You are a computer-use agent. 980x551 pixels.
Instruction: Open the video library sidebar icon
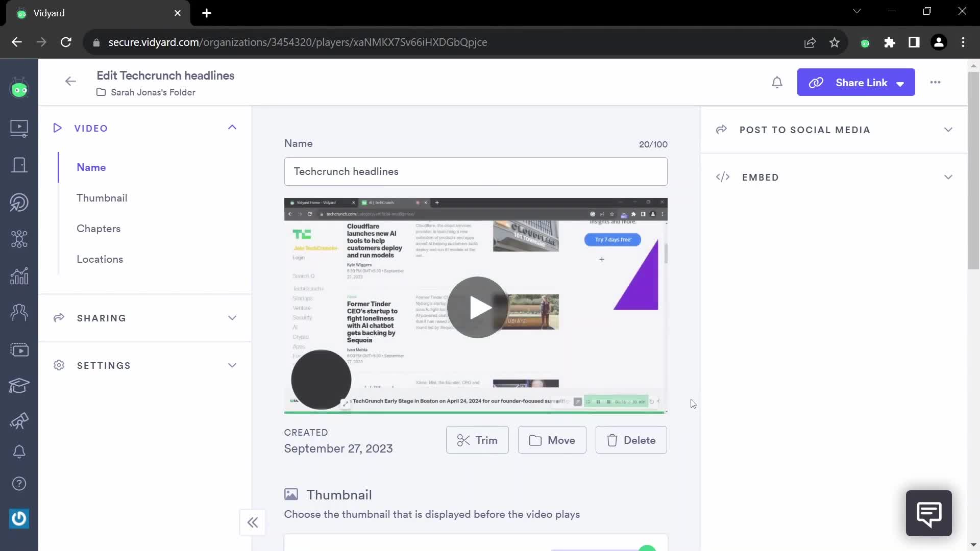pos(19,128)
